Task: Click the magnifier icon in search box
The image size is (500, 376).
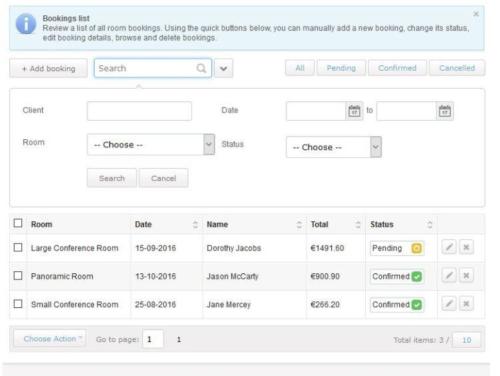Action: [201, 68]
